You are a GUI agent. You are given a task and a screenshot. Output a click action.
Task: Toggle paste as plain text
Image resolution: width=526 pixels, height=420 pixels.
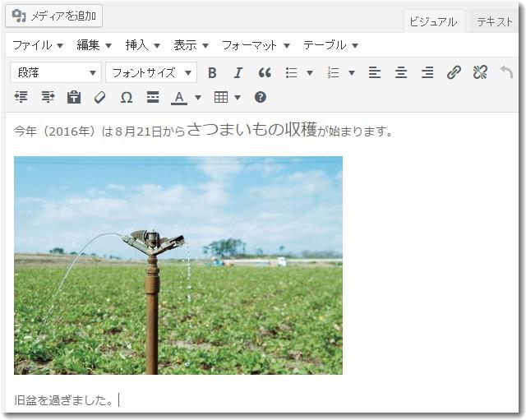click(74, 97)
